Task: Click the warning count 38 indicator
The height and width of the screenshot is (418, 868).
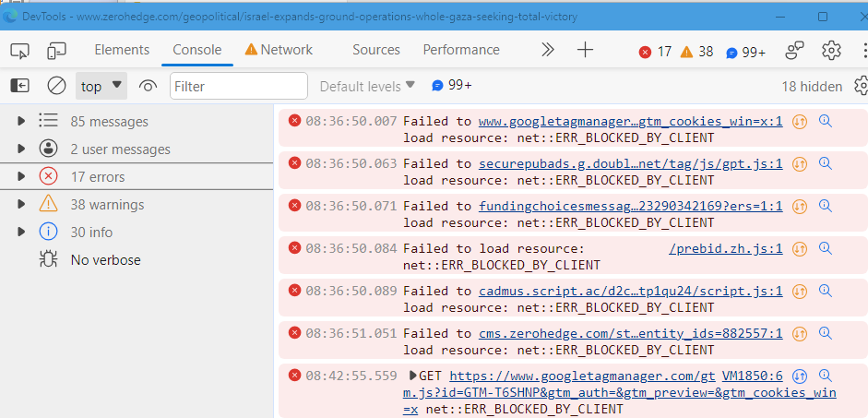Action: point(696,52)
